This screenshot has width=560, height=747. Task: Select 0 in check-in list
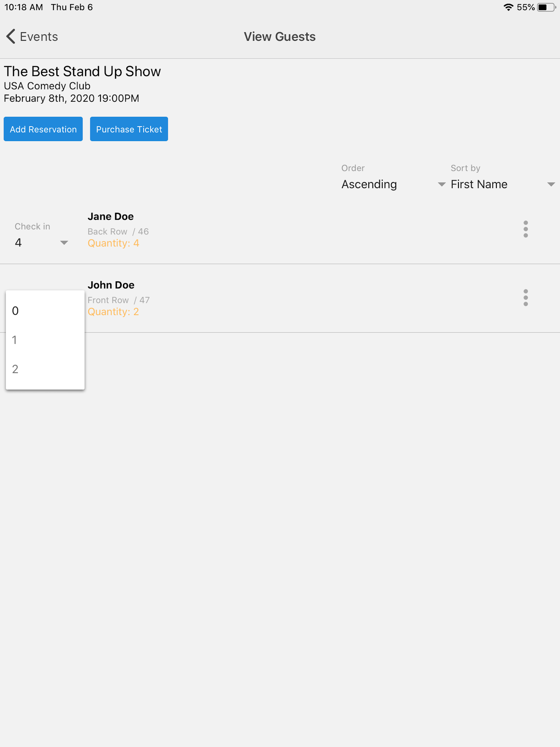coord(45,311)
